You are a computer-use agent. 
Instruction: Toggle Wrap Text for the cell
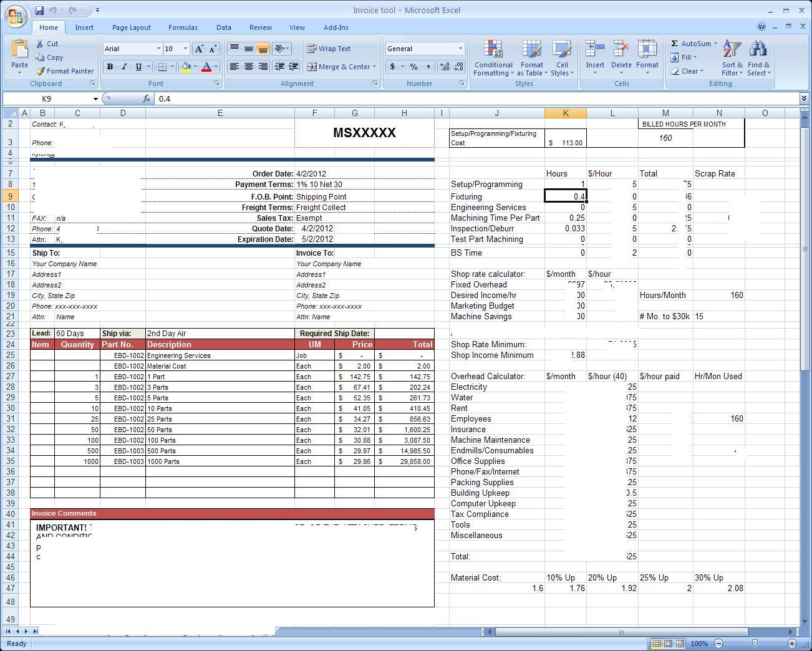tap(329, 49)
